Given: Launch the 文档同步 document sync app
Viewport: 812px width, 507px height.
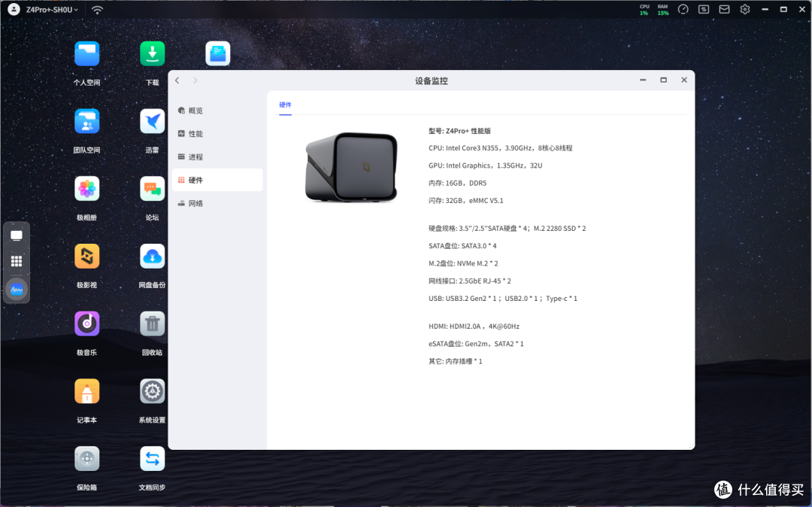Looking at the screenshot, I should [152, 459].
